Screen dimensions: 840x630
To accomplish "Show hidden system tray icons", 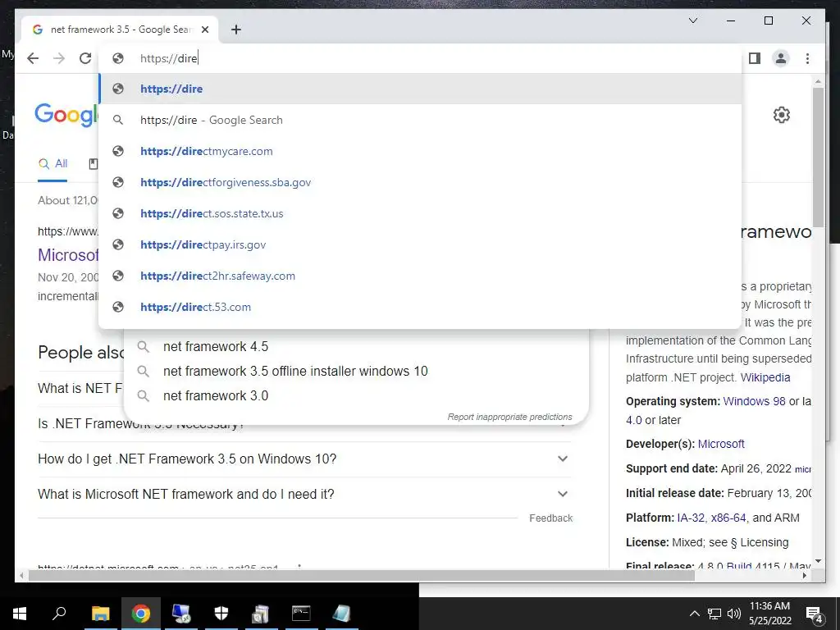I will coord(694,614).
